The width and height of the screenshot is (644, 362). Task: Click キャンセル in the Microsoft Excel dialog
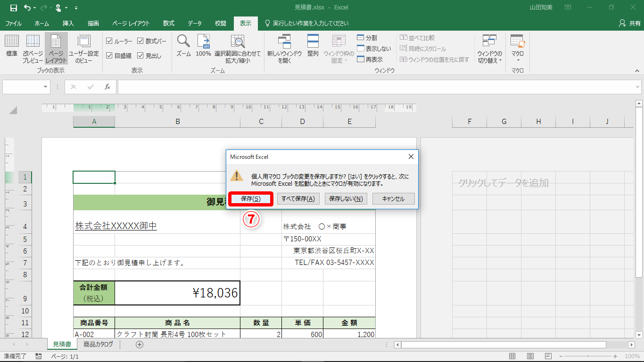coord(394,199)
